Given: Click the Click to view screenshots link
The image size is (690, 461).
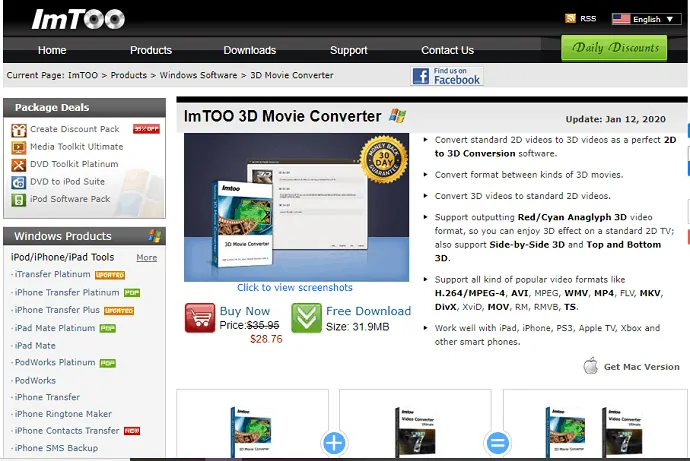Looking at the screenshot, I should click(x=295, y=288).
